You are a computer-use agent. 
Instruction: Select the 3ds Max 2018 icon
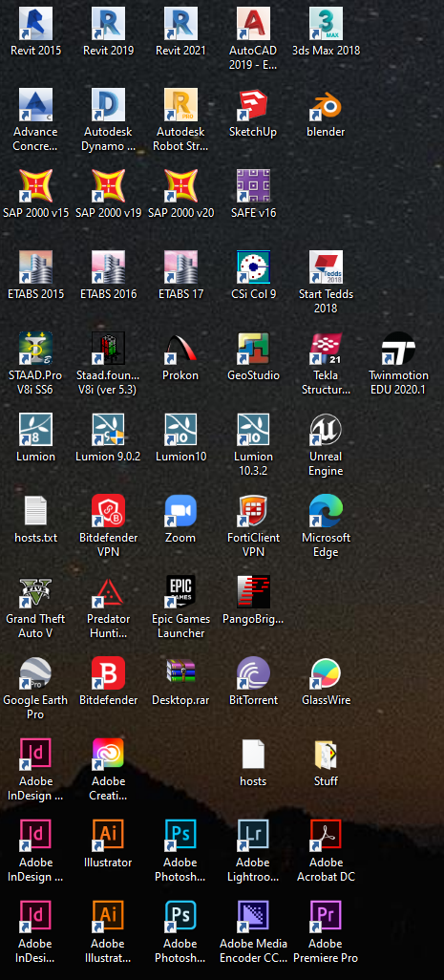click(326, 24)
